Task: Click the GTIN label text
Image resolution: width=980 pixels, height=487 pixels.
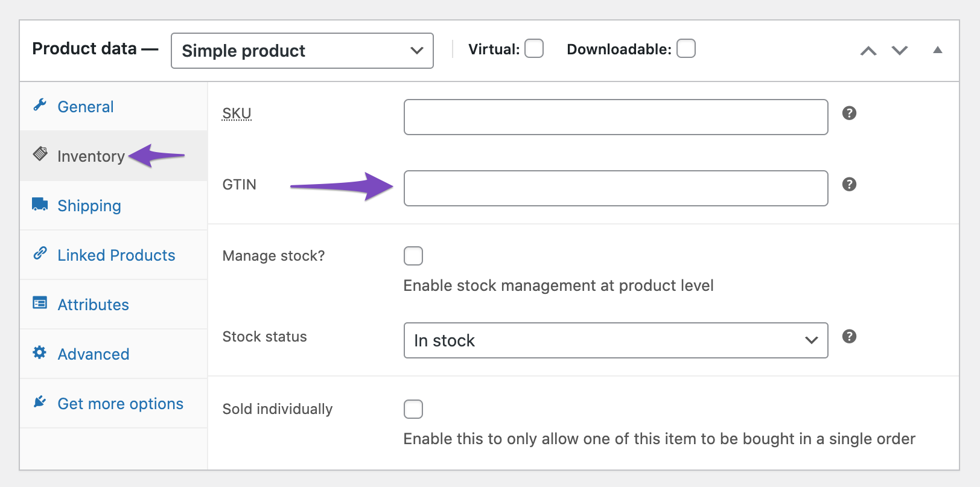Action: pos(239,185)
